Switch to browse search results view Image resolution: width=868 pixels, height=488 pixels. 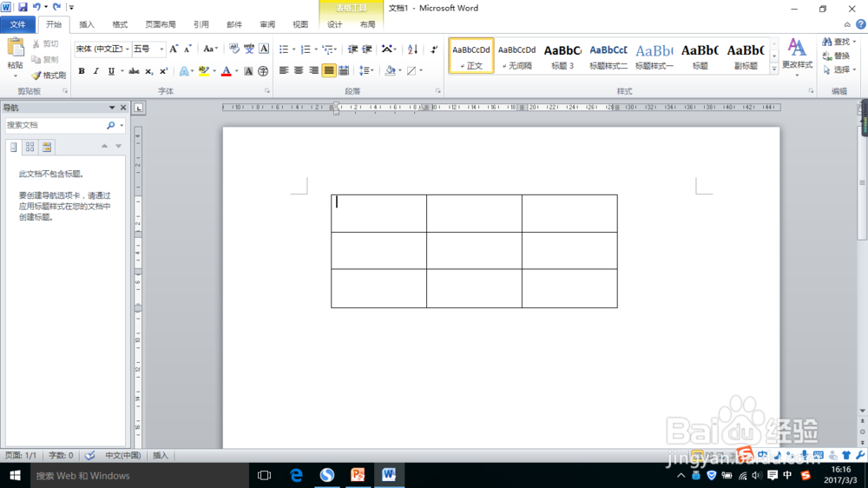click(47, 147)
